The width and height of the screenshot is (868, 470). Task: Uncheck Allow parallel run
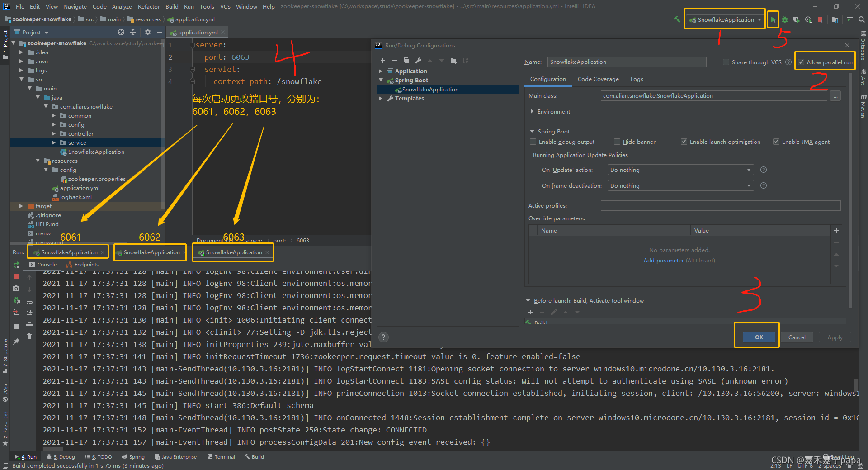801,62
